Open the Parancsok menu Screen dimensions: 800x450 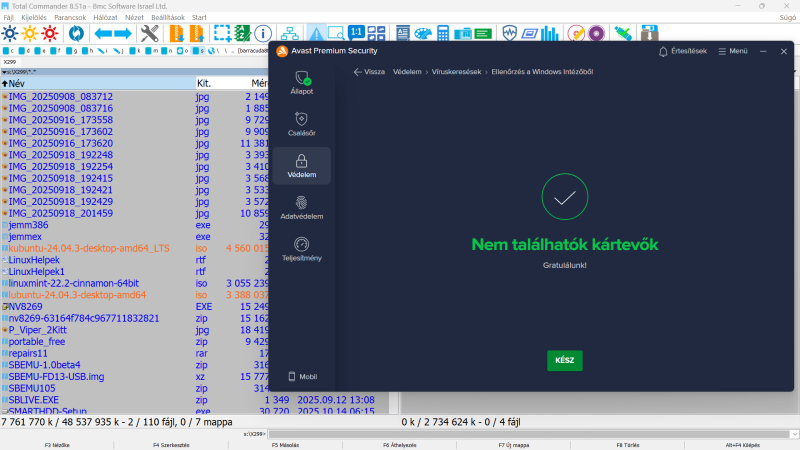click(70, 17)
